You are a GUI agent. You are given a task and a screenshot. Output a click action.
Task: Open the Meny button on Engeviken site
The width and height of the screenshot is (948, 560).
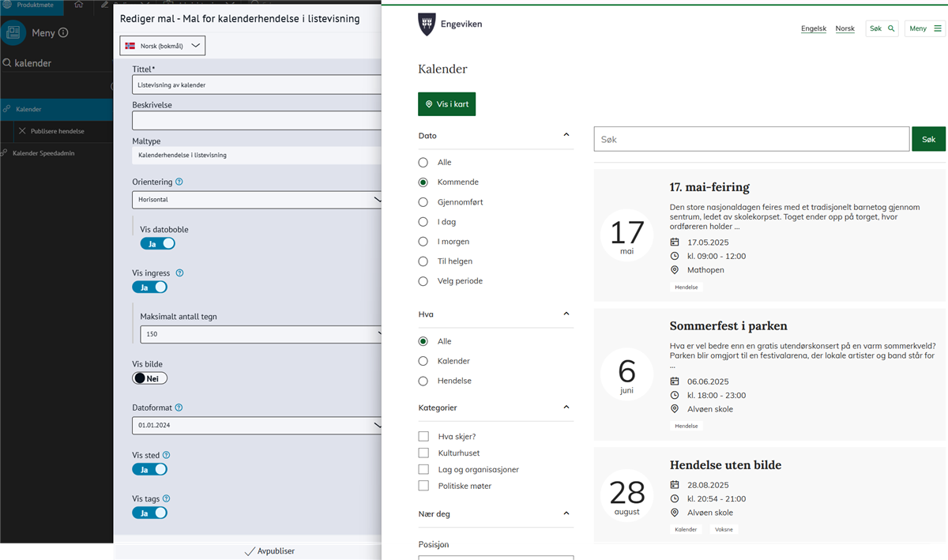click(x=924, y=28)
